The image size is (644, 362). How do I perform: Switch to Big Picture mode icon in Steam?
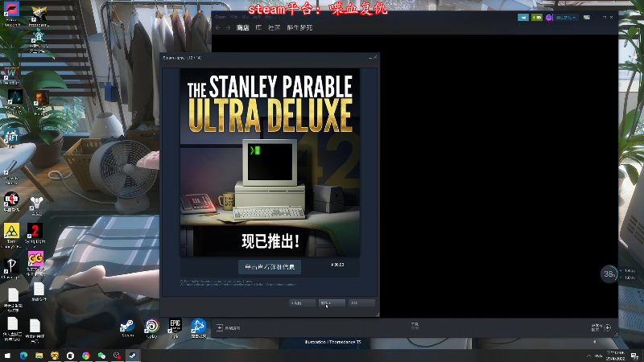pos(587,18)
